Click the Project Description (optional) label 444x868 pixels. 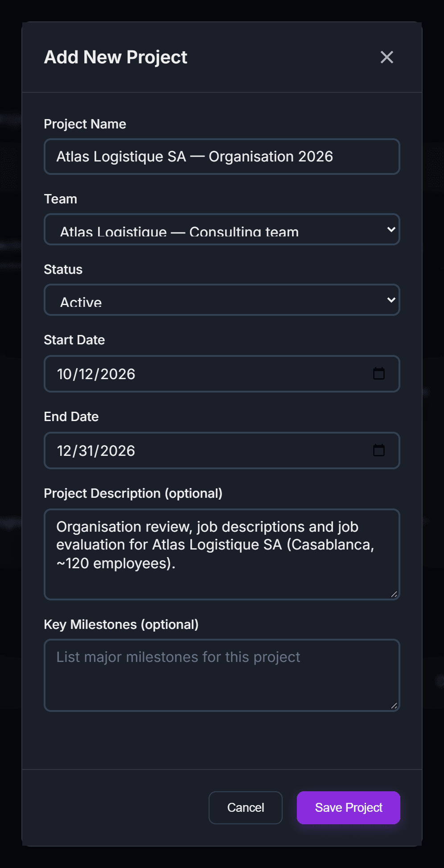pos(133,493)
